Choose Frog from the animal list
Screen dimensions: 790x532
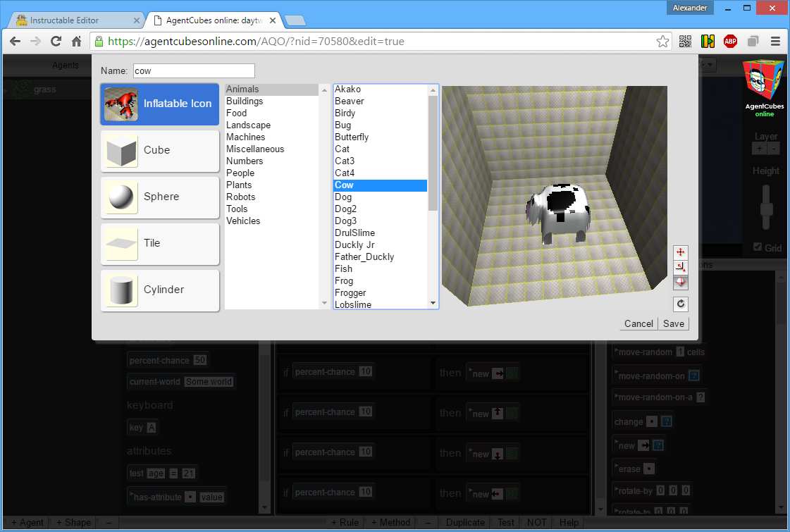344,280
